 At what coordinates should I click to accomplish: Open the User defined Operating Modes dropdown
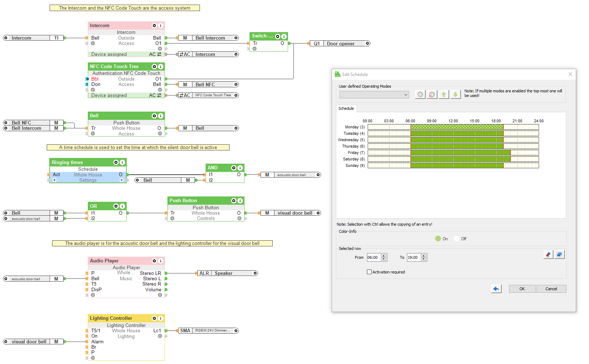[x=374, y=95]
